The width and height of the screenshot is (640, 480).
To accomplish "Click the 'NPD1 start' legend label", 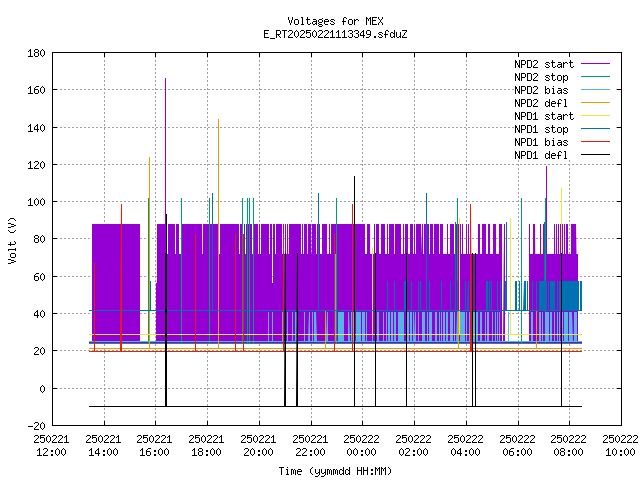I will coord(544,116).
